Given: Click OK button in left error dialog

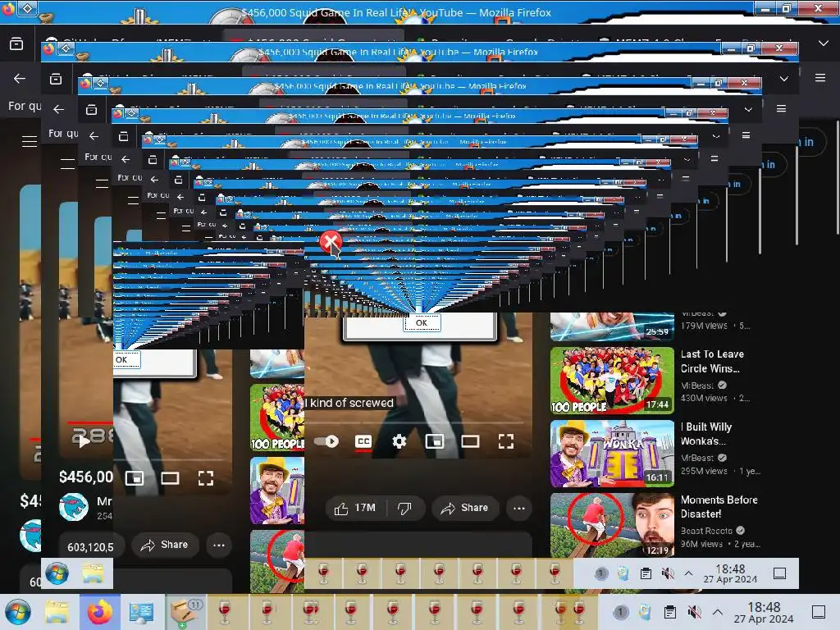Looking at the screenshot, I should point(126,359).
